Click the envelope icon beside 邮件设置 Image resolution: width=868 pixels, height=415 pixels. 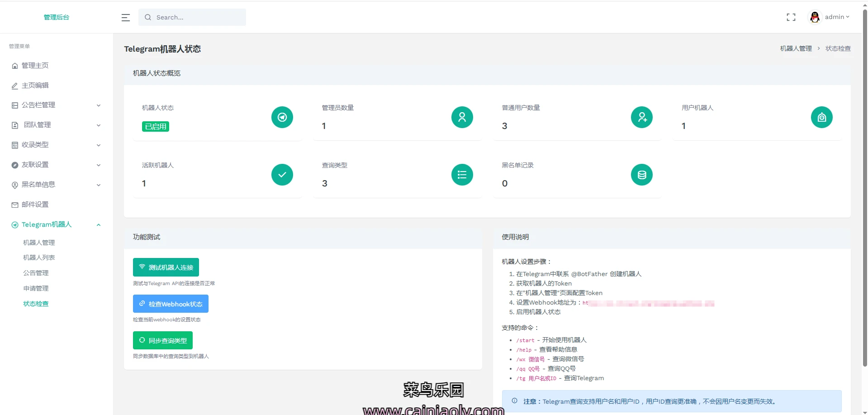[15, 205]
